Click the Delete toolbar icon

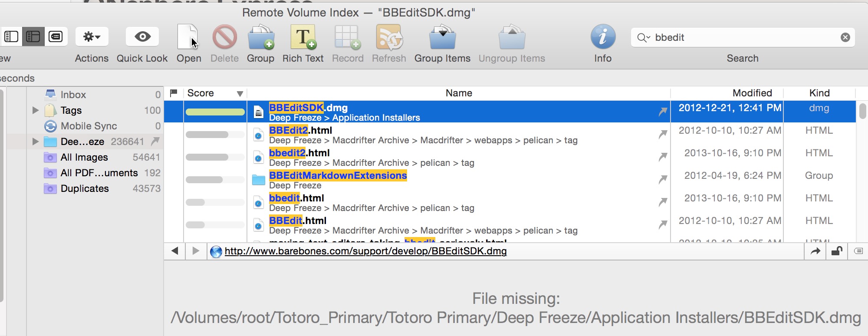224,37
